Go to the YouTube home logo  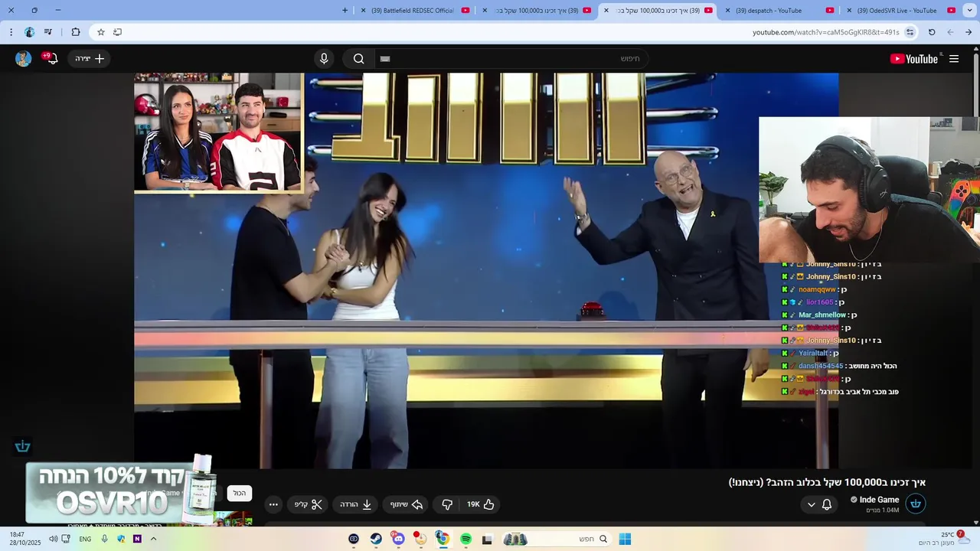coord(913,59)
